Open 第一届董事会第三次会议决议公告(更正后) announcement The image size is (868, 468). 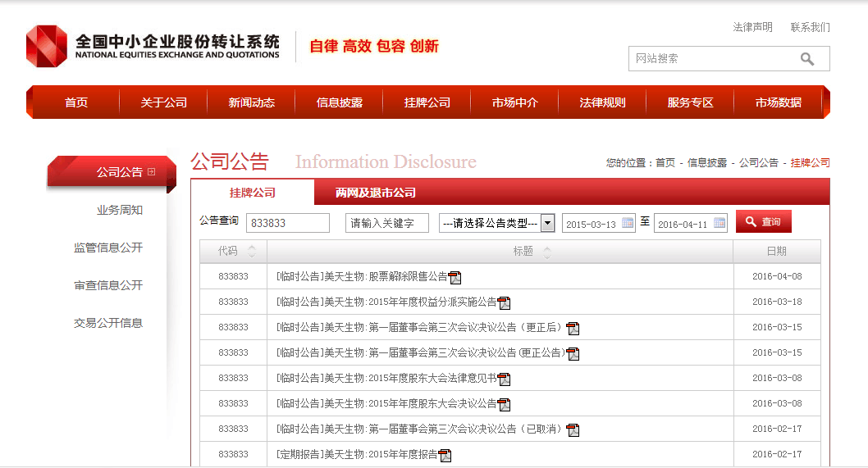click(419, 328)
